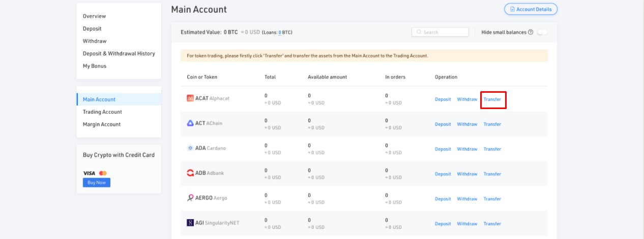This screenshot has width=644, height=239.
Task: Click the Visa card icon
Action: point(89,173)
